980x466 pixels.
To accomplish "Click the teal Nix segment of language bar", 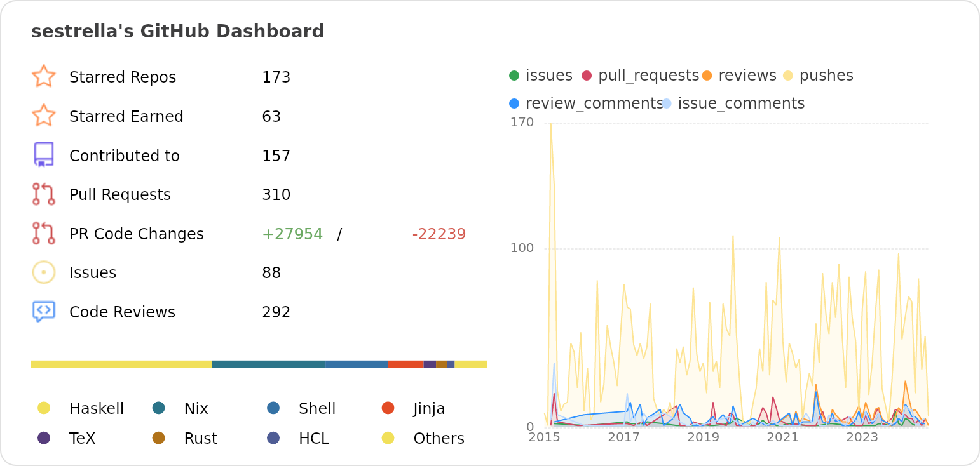I will tap(269, 364).
